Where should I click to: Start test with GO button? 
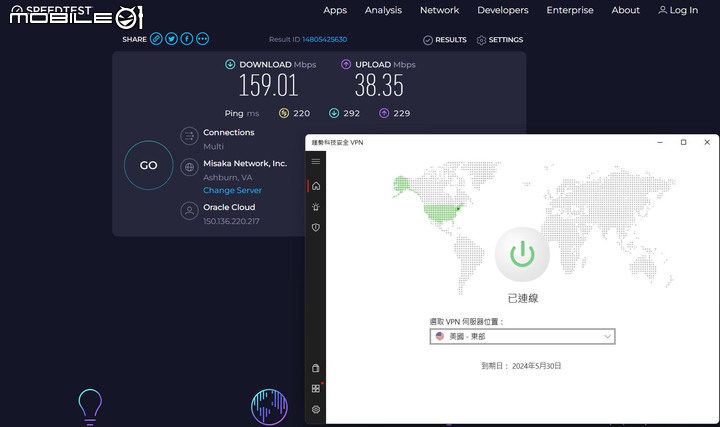148,165
